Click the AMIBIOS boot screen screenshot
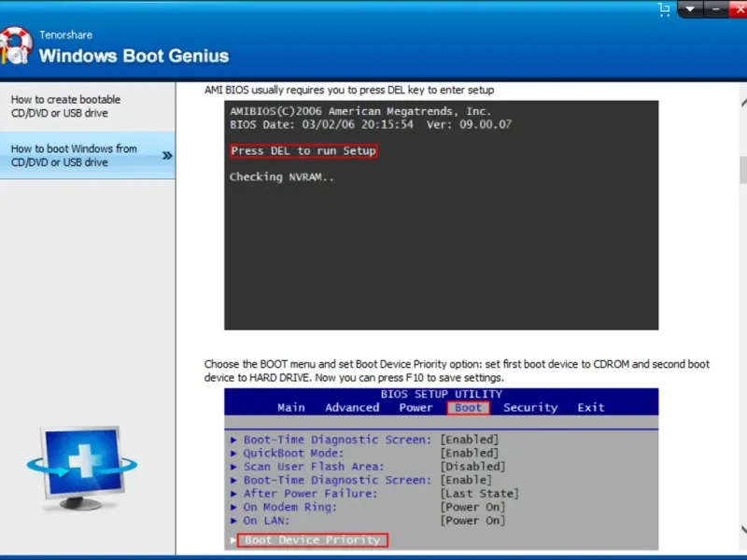Viewport: 747px width, 560px height. click(x=441, y=215)
